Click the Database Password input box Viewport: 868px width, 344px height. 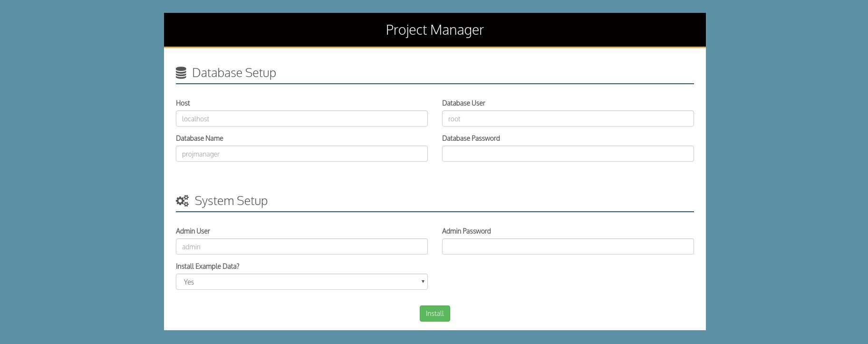(568, 154)
